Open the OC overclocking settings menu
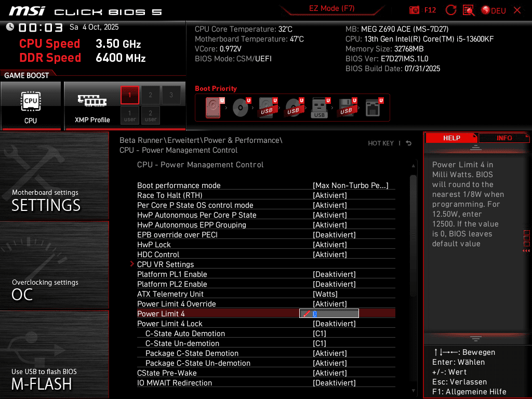532x399 pixels. (x=54, y=265)
